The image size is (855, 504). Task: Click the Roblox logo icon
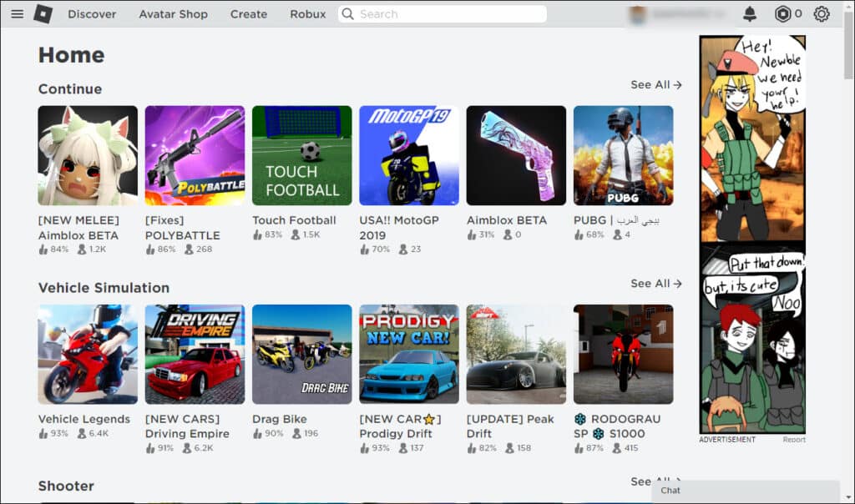click(43, 13)
